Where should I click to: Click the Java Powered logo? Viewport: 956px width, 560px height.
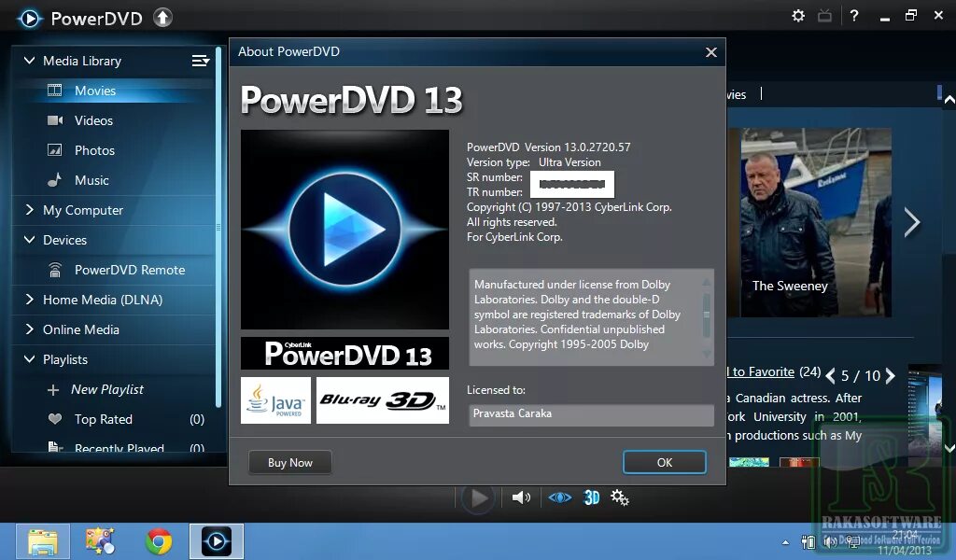275,400
